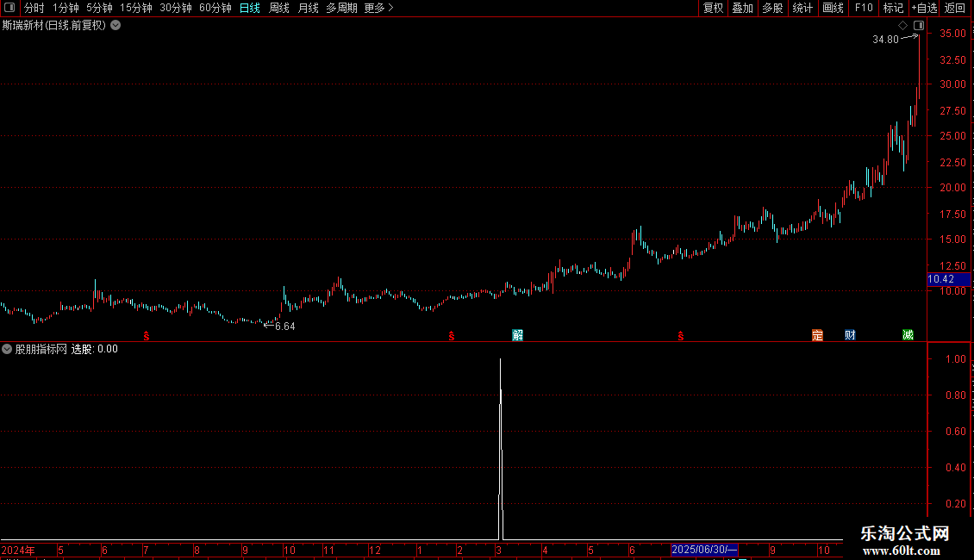Add stock with +自选 button
The image size is (974, 560).
pyautogui.click(x=924, y=8)
